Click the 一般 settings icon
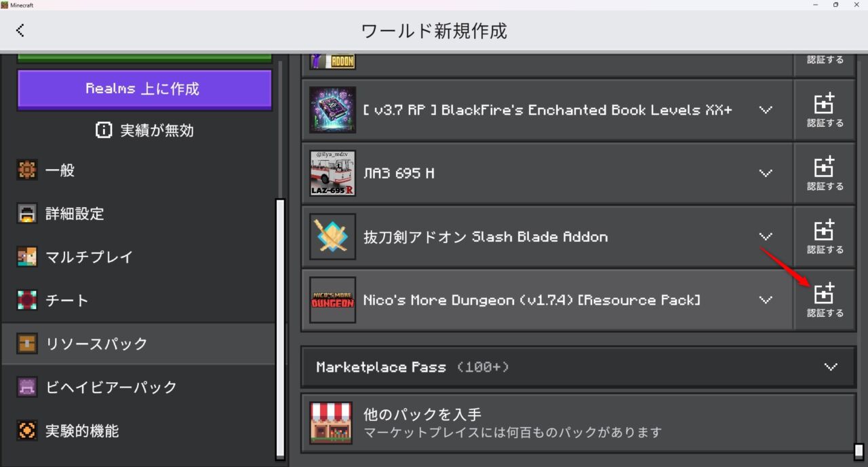 (x=27, y=170)
